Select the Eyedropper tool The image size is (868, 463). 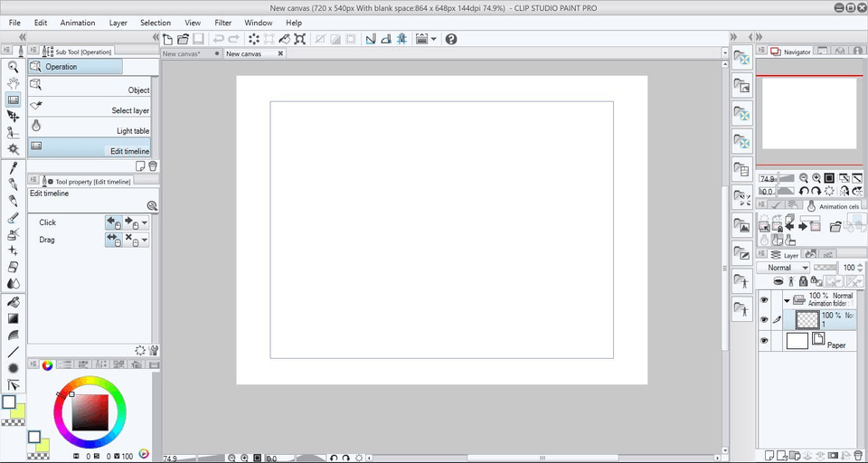tap(14, 167)
